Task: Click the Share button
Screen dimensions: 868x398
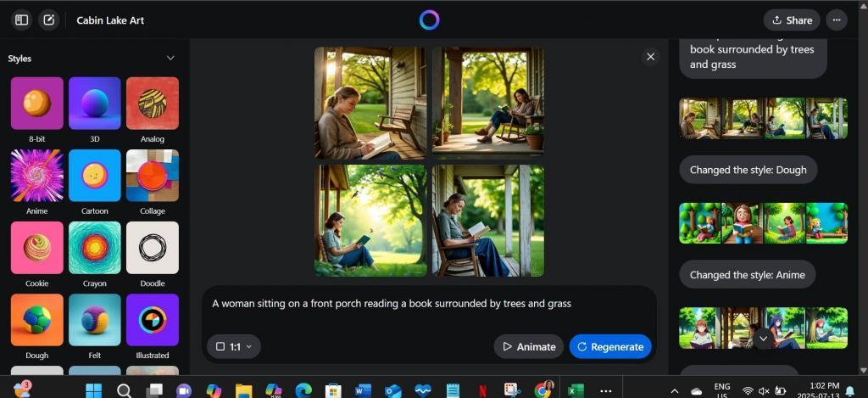Action: click(x=791, y=20)
